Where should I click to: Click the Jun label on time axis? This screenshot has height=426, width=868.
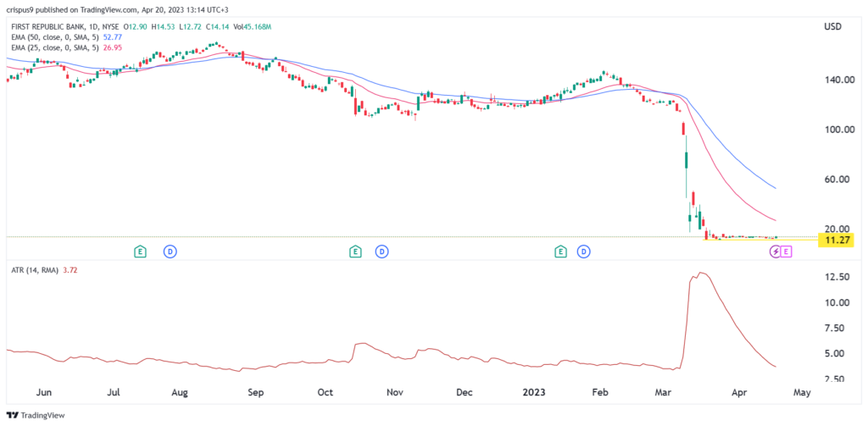coord(44,392)
